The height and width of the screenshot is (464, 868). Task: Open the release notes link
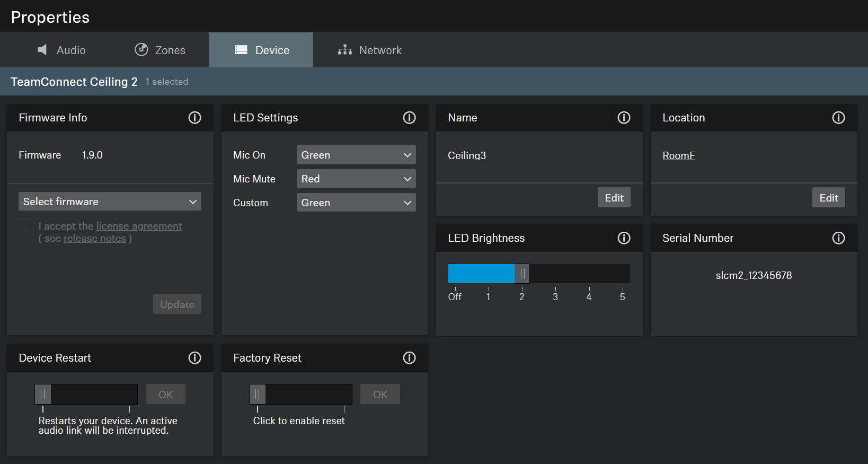[94, 239]
